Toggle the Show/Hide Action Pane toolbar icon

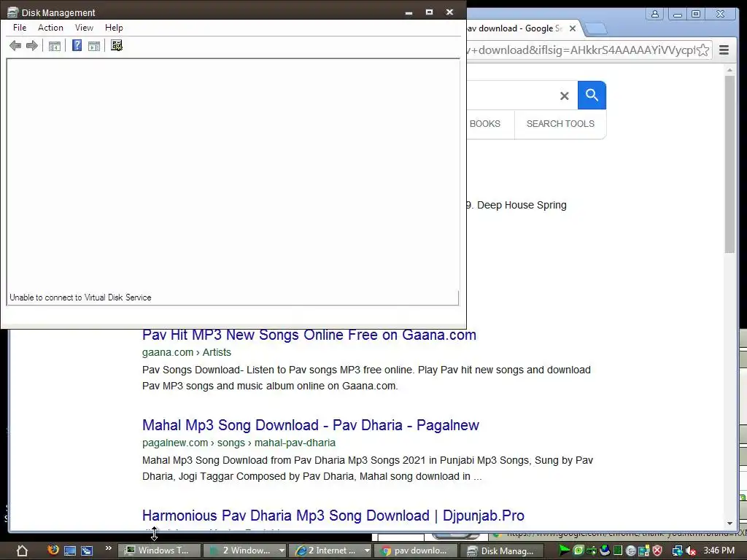(94, 46)
